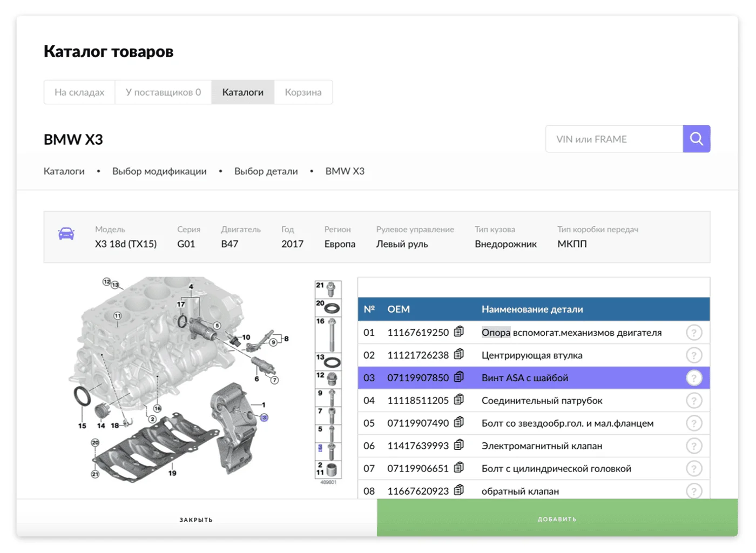Open help for Винт ASA с шайбой
The image size is (756, 553).
694,378
